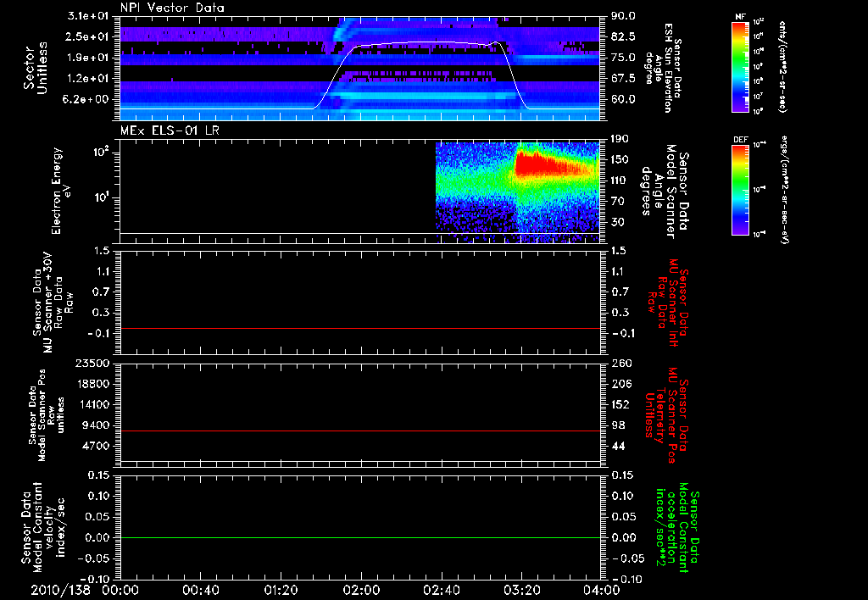The image size is (868, 600).
Task: Click the 60.0 elevation tick label
Action: [623, 99]
